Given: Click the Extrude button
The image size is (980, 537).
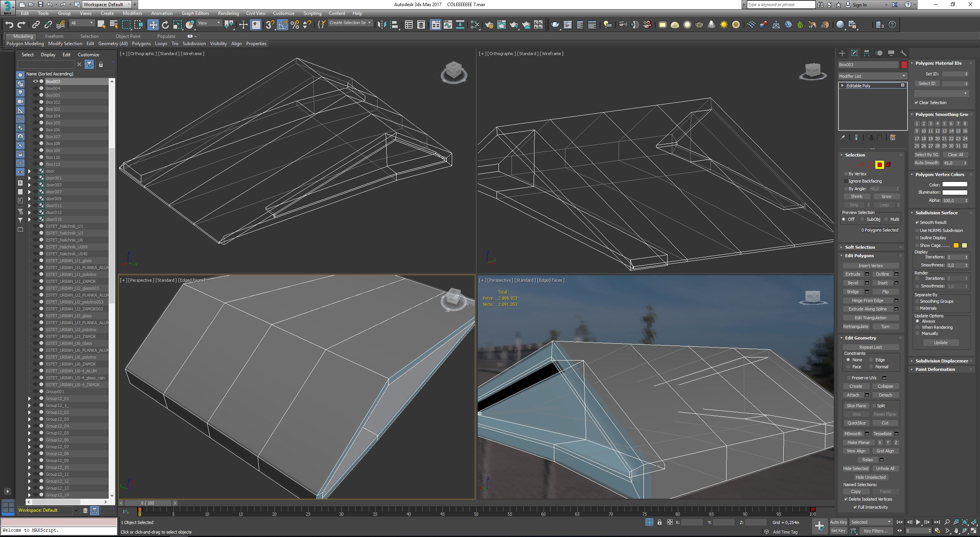Looking at the screenshot, I should [853, 274].
